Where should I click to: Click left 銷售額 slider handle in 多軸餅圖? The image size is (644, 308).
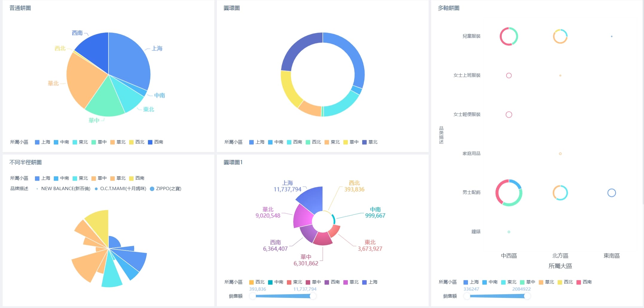[x=467, y=296]
